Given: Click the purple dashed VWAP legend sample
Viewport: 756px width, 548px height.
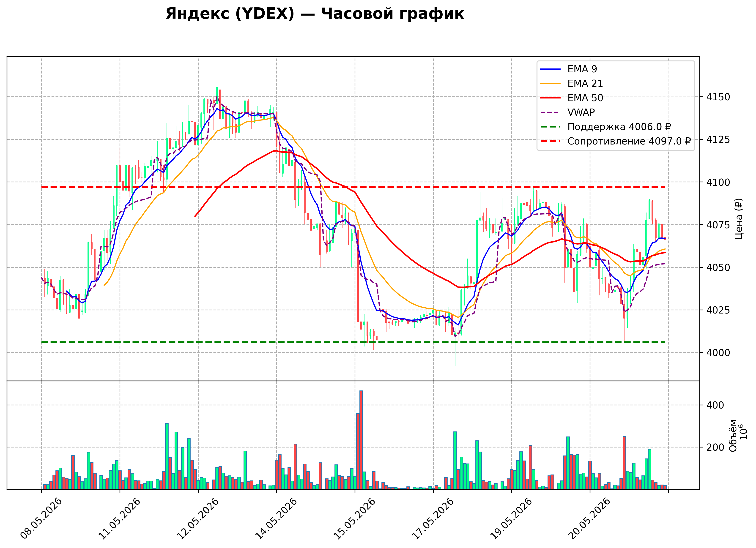Looking at the screenshot, I should (550, 112).
